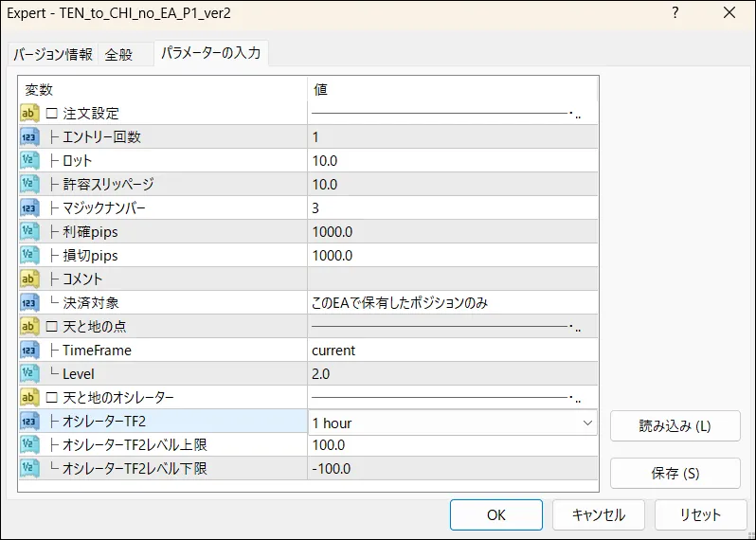
Task: Click the 保存 (S) button
Action: click(675, 473)
